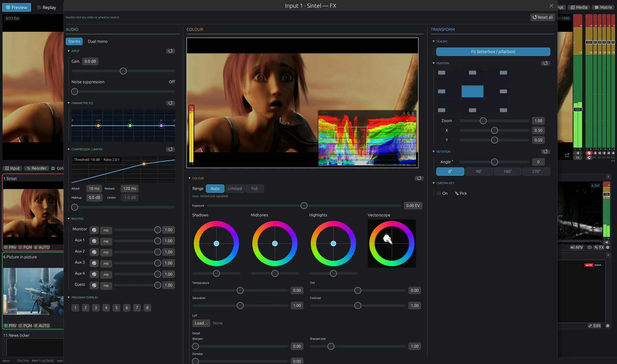Toggle AFV audio-follow-video button
This screenshot has height=364, width=617.
pos(577,247)
